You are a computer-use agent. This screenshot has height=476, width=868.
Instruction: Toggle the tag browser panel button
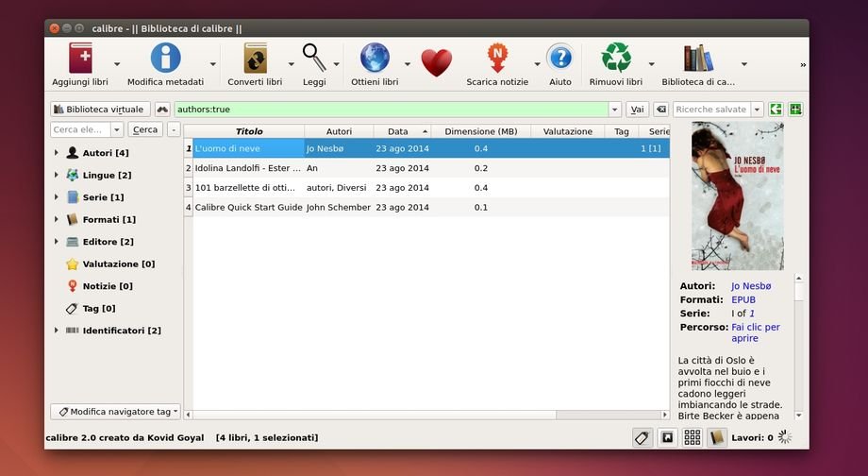point(642,437)
